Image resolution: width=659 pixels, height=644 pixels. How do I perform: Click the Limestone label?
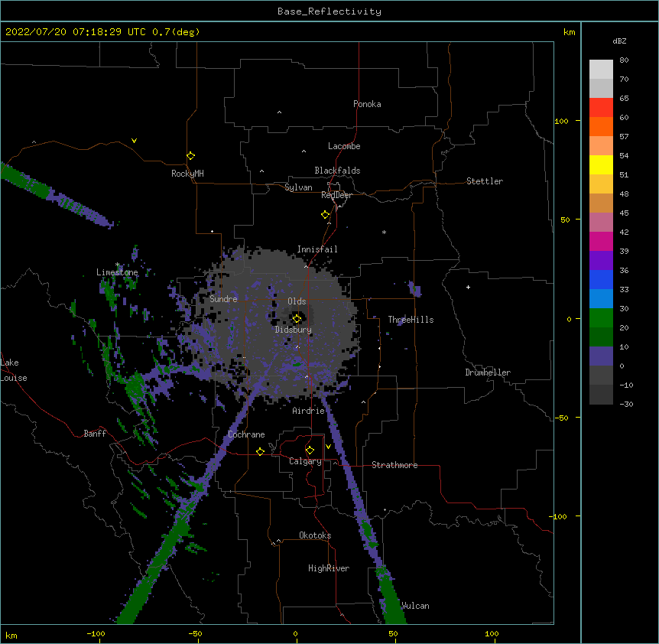(117, 272)
